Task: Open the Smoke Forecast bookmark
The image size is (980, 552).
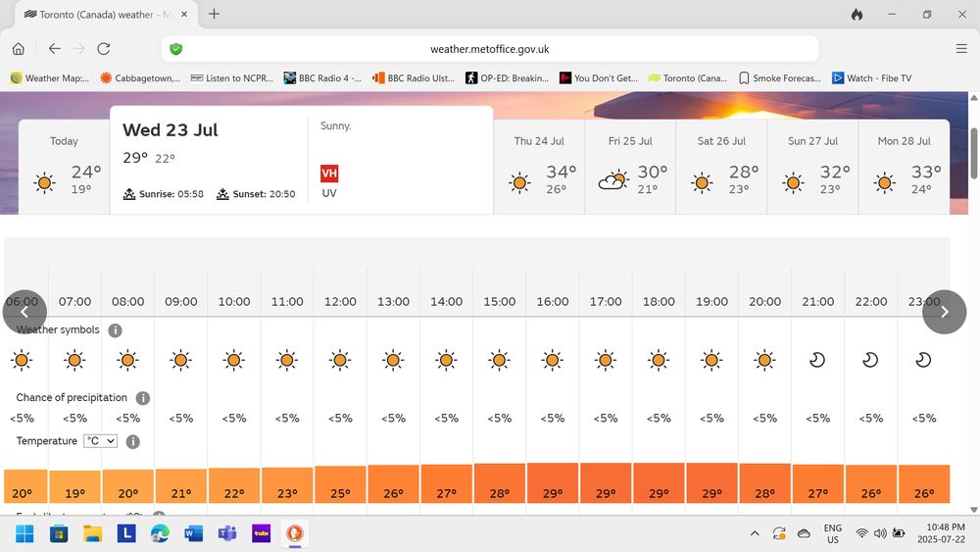Action: (779, 78)
